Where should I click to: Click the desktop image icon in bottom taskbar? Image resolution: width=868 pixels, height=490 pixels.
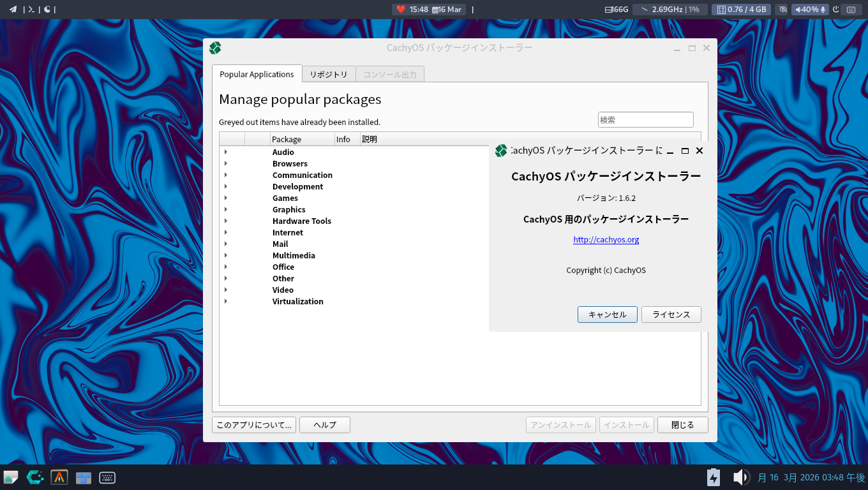(x=11, y=477)
